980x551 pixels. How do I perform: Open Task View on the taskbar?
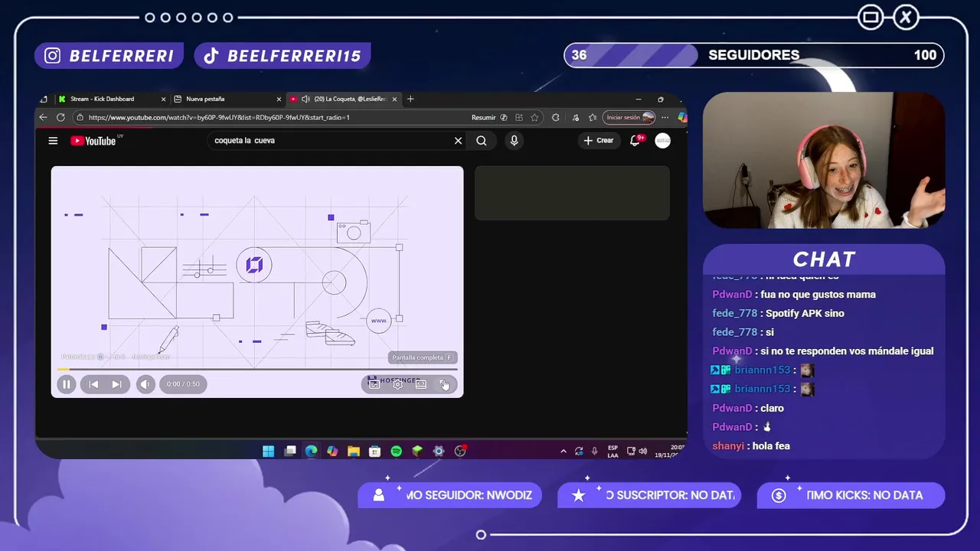(290, 452)
